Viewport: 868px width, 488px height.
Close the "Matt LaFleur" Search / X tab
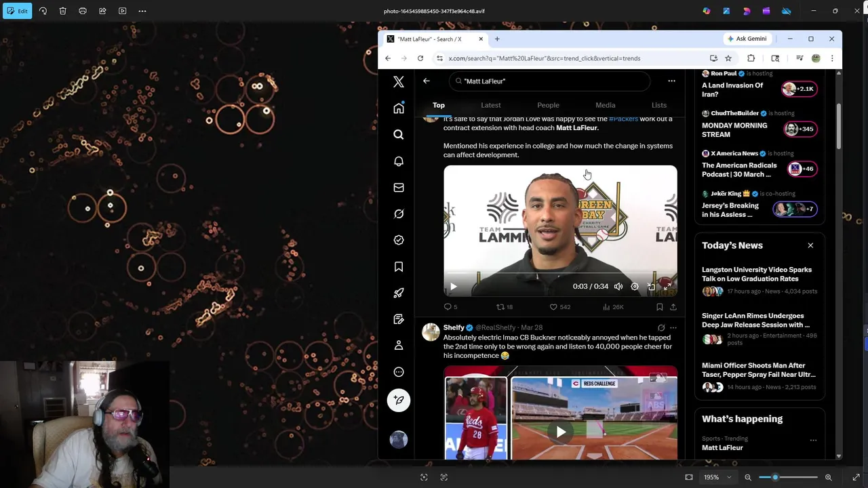(x=481, y=39)
